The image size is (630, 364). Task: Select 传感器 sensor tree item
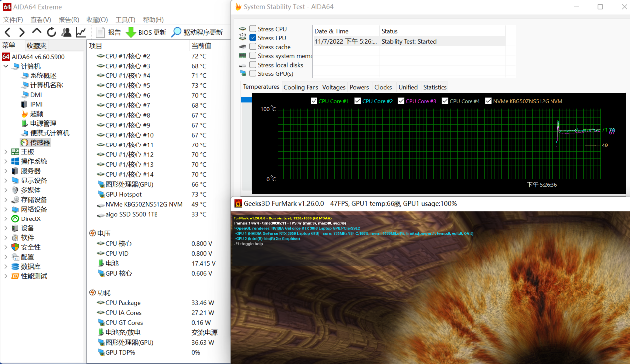[35, 143]
